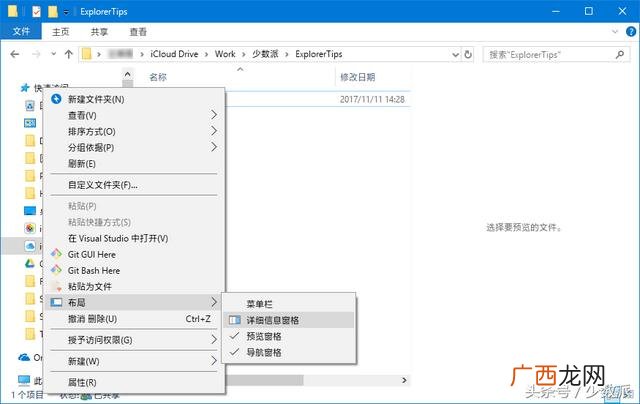Open the blue help icon

(x=631, y=31)
